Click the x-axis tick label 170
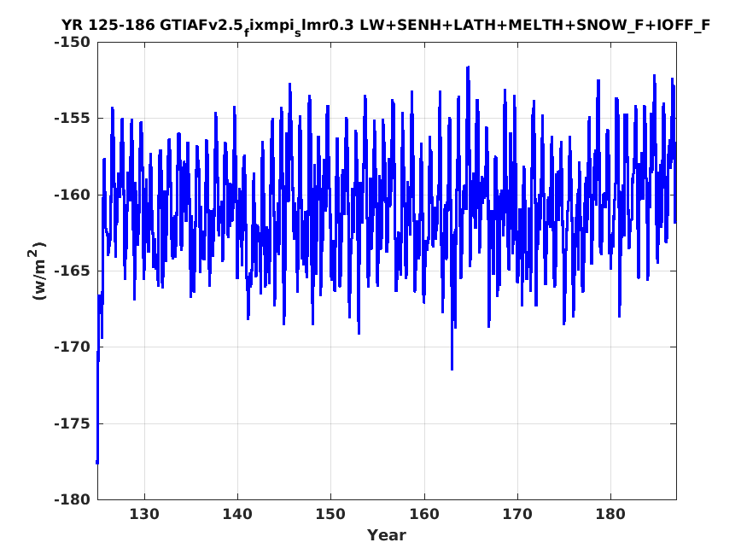The width and height of the screenshot is (747, 560). pos(517,514)
